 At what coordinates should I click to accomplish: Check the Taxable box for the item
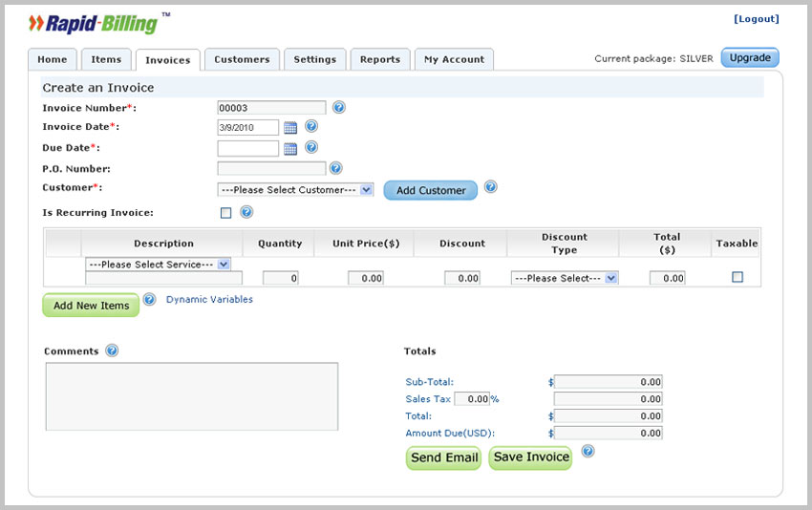coord(737,277)
